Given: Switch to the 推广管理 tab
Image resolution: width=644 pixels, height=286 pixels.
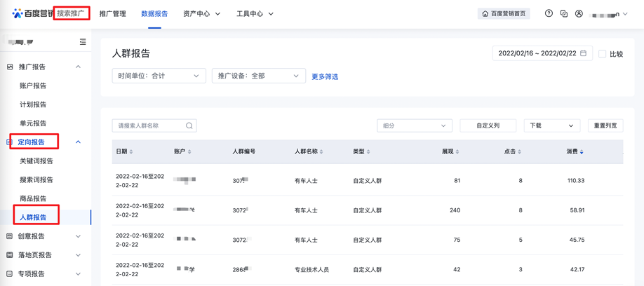Looking at the screenshot, I should [x=112, y=14].
